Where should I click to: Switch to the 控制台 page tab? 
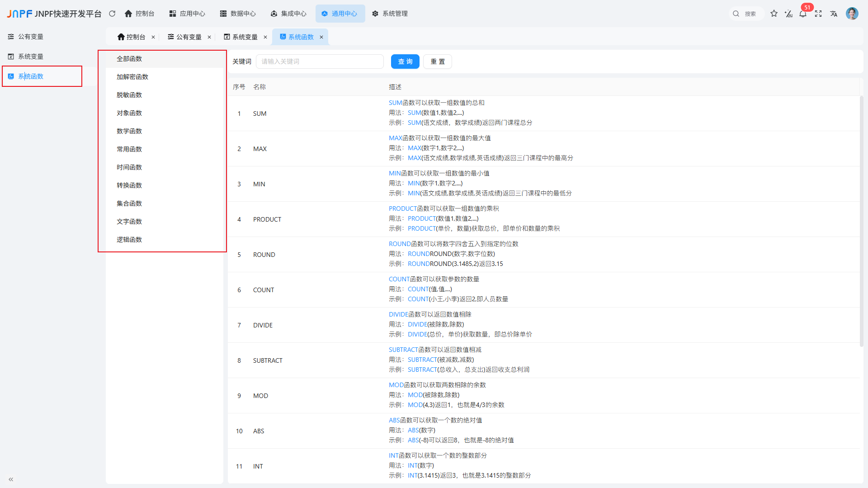[132, 37]
